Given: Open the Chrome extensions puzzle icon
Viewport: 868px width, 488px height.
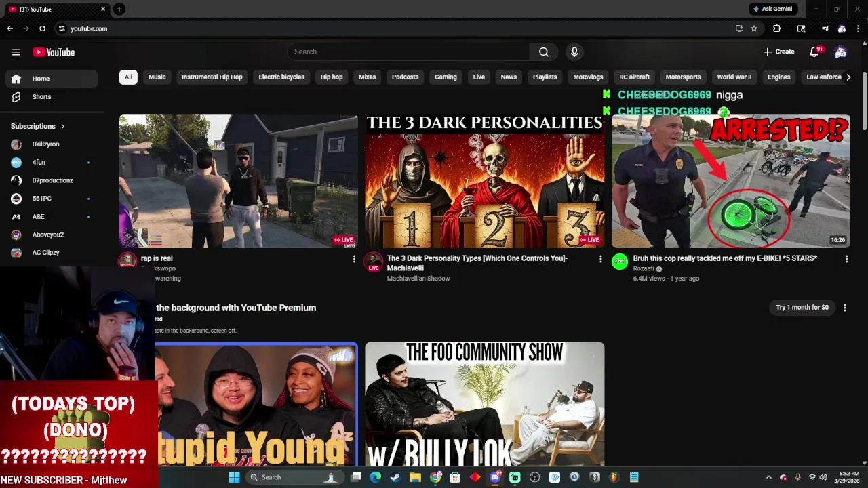Looking at the screenshot, I should tap(777, 28).
